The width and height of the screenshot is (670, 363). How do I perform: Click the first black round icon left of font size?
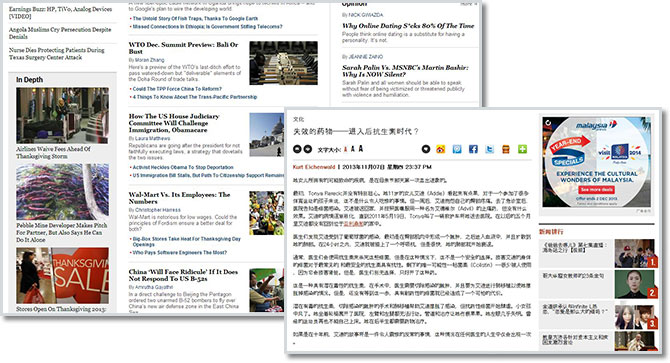point(297,149)
